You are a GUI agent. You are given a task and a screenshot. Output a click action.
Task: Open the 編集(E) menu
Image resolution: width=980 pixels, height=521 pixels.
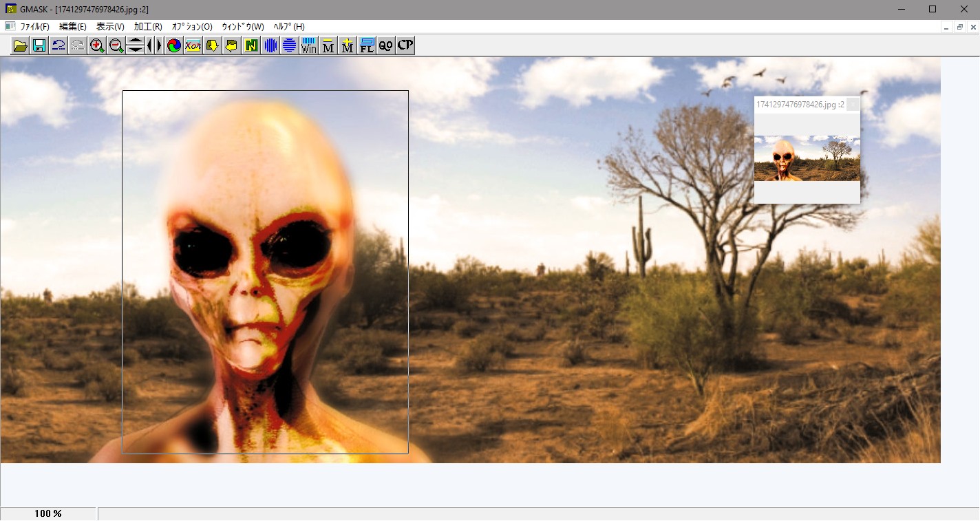click(73, 27)
